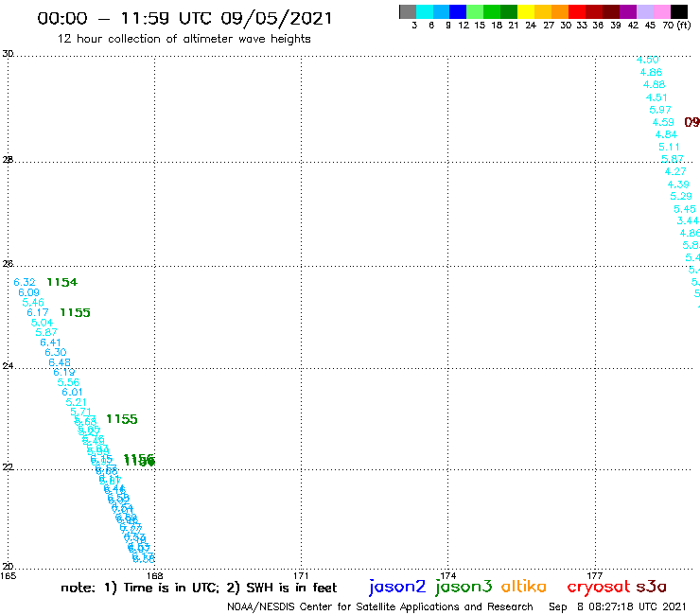Select the wave height value '6.41'
Screen dimensions: 700x615
click(50, 343)
